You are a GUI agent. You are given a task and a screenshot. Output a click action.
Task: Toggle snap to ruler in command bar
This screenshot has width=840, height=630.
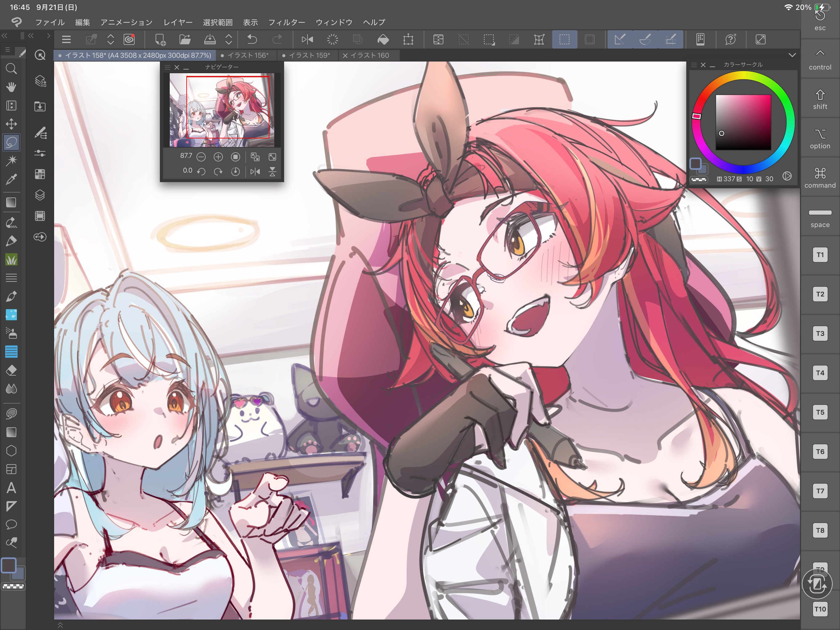(620, 39)
